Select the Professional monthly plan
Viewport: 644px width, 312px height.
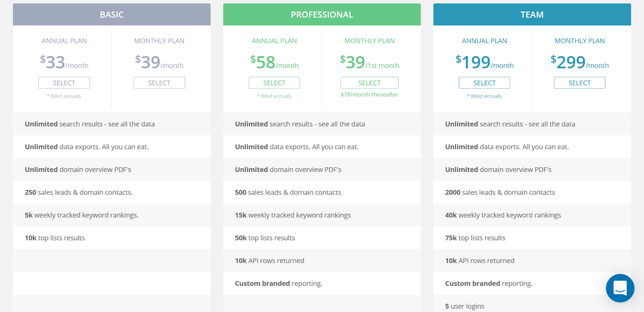369,83
